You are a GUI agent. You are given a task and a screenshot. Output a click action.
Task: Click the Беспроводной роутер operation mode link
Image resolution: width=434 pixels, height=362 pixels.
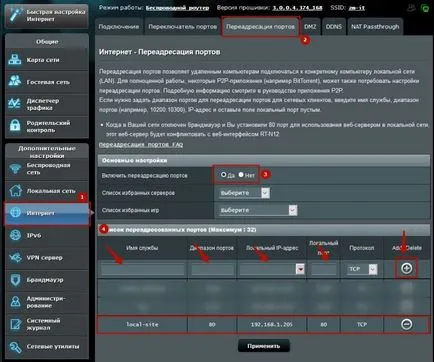[x=177, y=8]
